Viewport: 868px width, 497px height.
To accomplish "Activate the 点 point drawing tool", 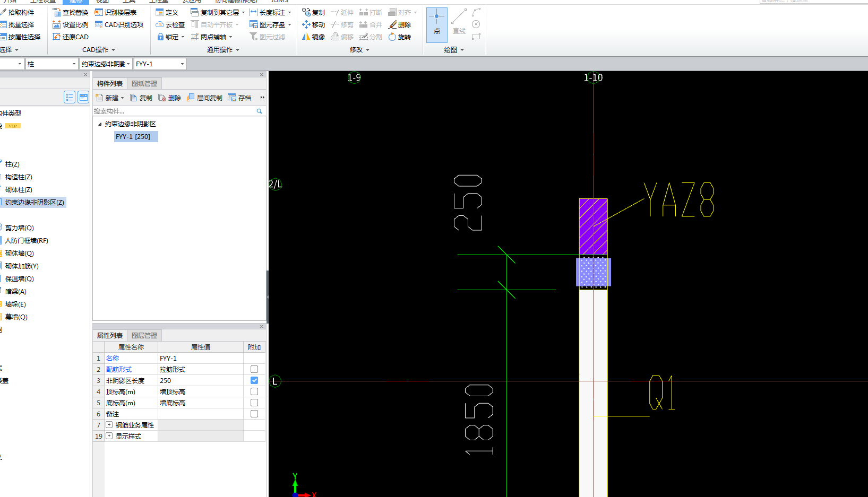I will click(436, 24).
